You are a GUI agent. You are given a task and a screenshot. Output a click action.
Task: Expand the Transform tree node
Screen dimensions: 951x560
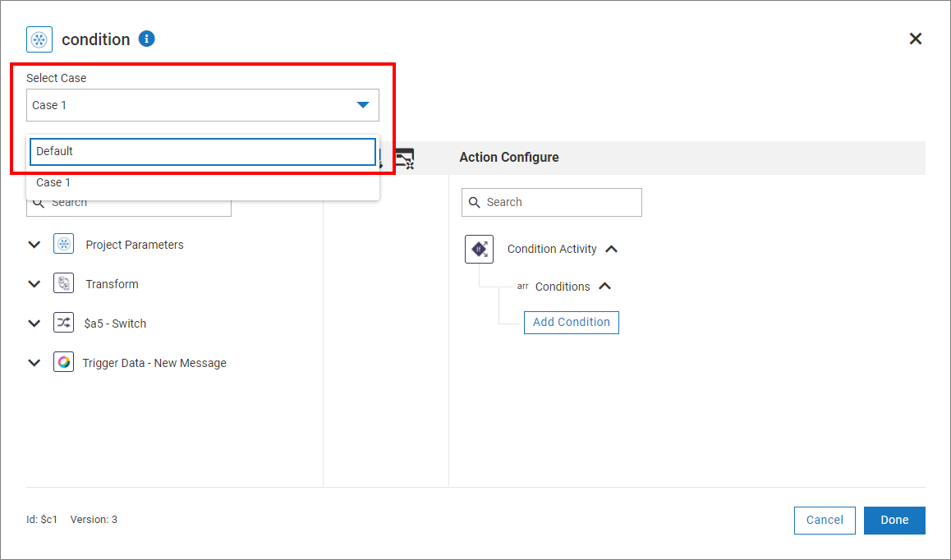click(34, 284)
